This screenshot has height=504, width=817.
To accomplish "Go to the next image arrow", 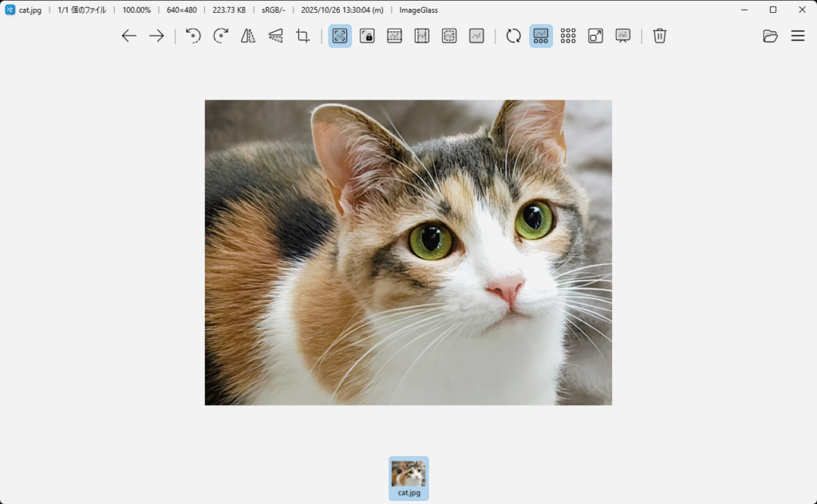I will [x=156, y=36].
